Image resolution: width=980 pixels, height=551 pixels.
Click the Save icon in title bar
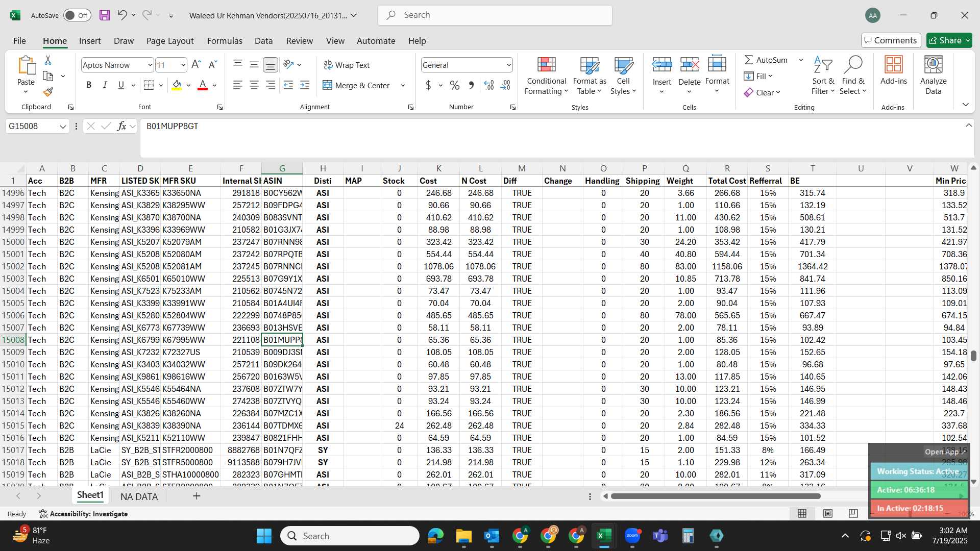click(105, 15)
